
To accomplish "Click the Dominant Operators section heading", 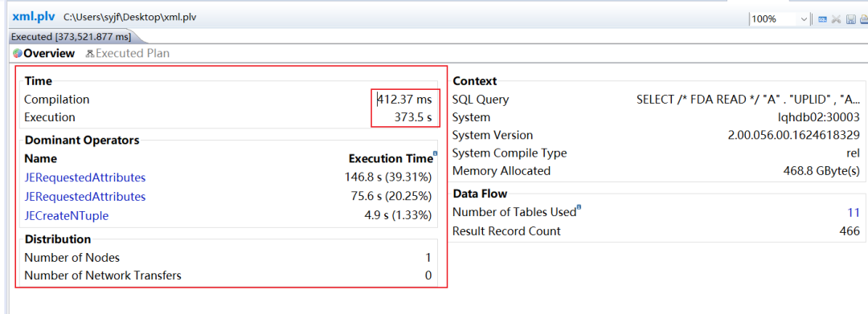I will 82,140.
